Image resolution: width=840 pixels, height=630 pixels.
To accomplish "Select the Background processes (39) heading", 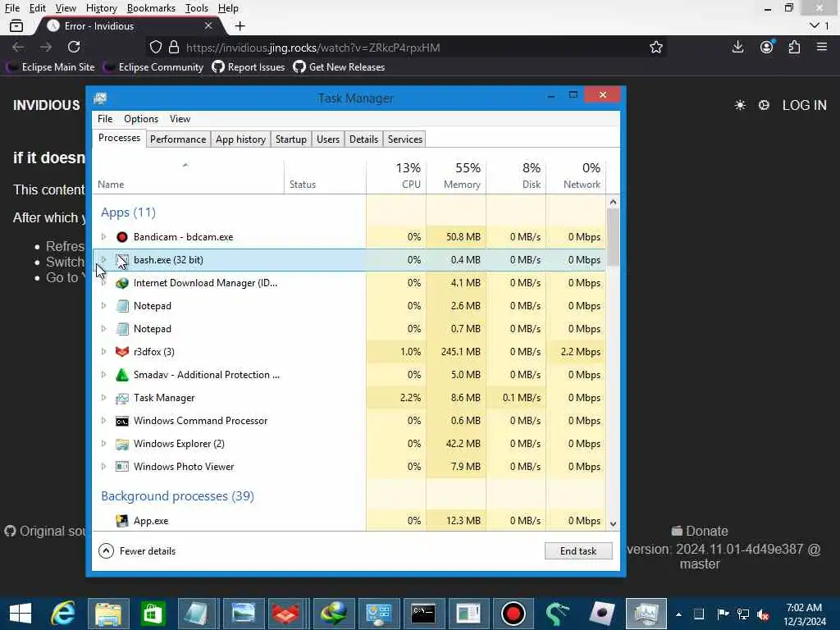I will 177,496.
